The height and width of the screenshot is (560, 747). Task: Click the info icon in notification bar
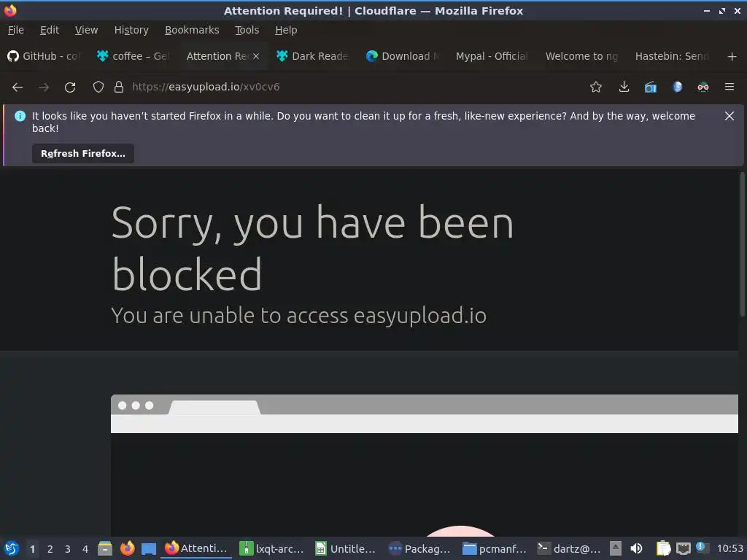click(x=20, y=116)
